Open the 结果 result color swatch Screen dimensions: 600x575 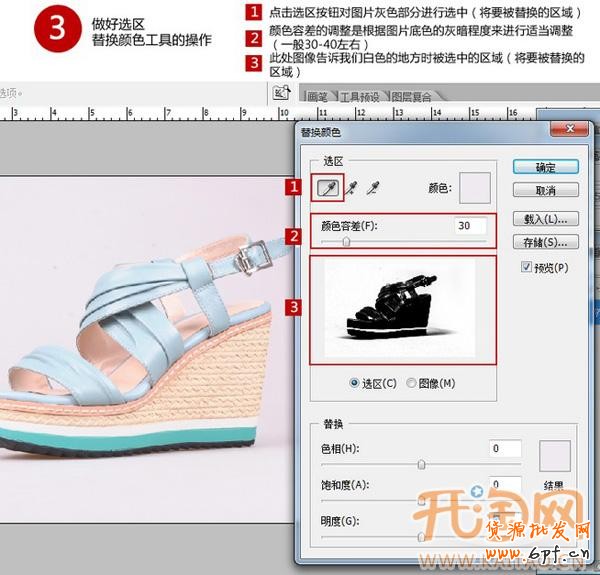pos(555,455)
